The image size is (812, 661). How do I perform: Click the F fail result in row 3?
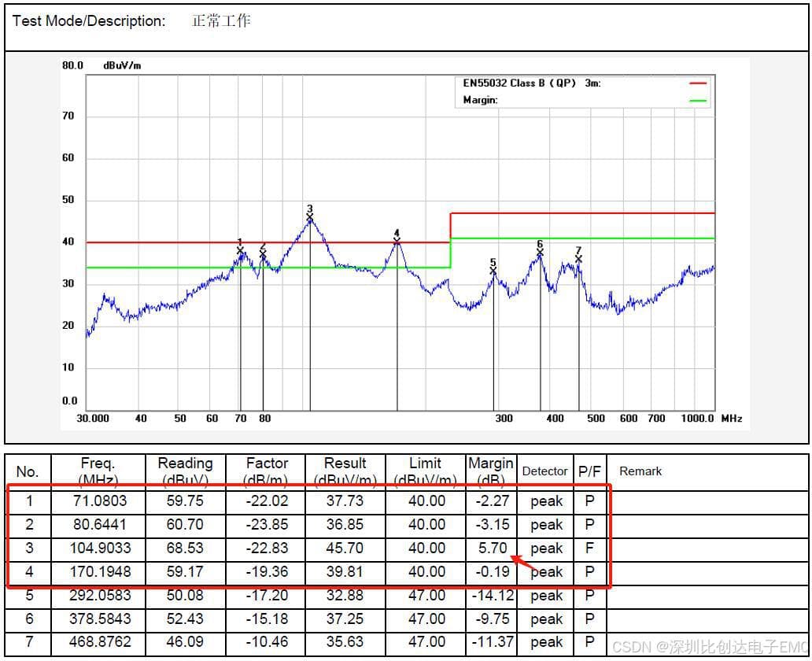(x=589, y=548)
